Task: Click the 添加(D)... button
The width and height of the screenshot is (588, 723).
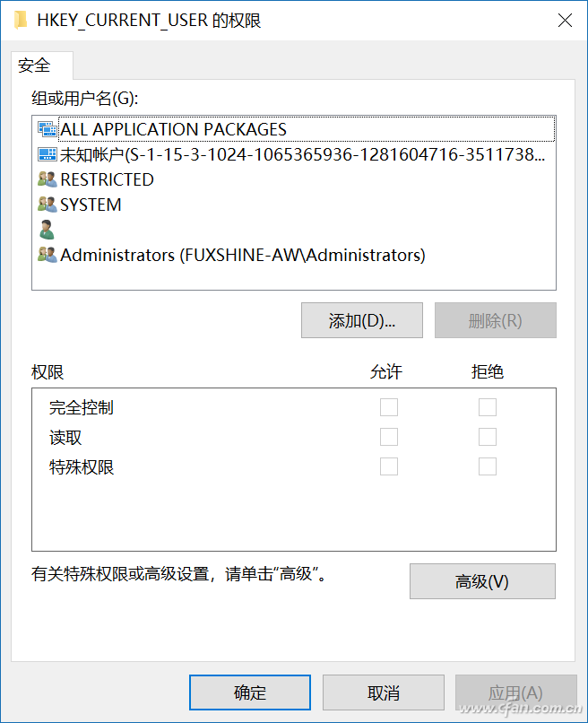Action: click(x=362, y=320)
